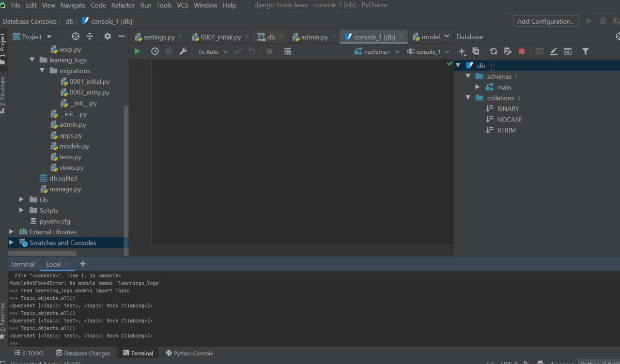The height and width of the screenshot is (364, 620).
Task: Collapse the migrations folder
Action: (42, 71)
